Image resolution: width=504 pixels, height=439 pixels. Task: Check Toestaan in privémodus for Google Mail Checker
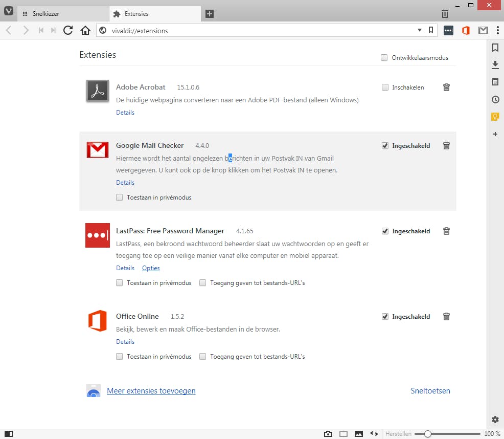click(119, 197)
